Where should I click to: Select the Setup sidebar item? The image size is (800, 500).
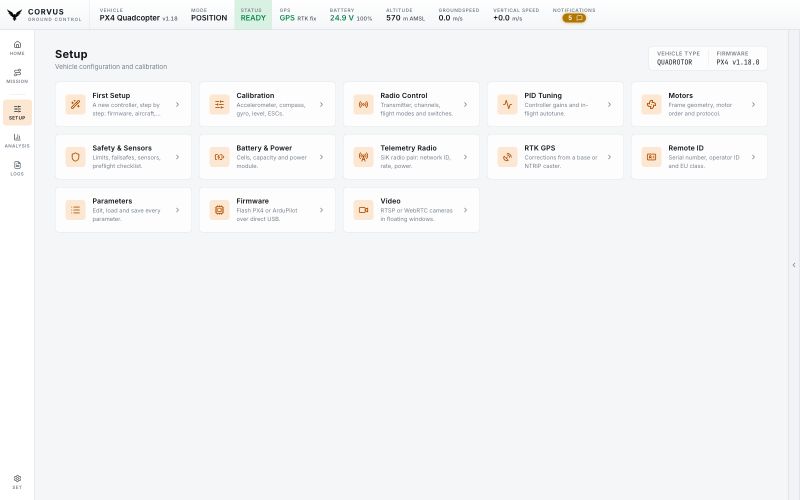pos(17,112)
